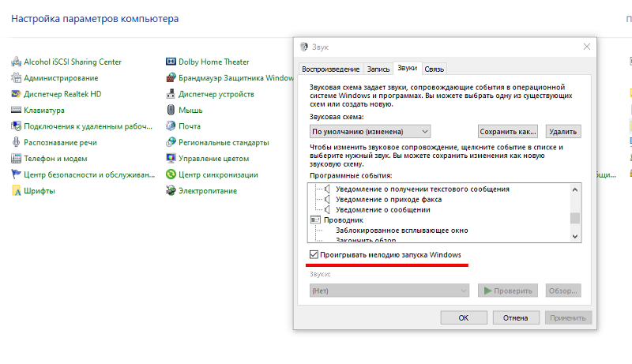Image resolution: width=632 pixels, height=364 pixels.
Task: Toggle Проигрывать мелодию запуска Windows checkbox
Action: click(x=314, y=254)
